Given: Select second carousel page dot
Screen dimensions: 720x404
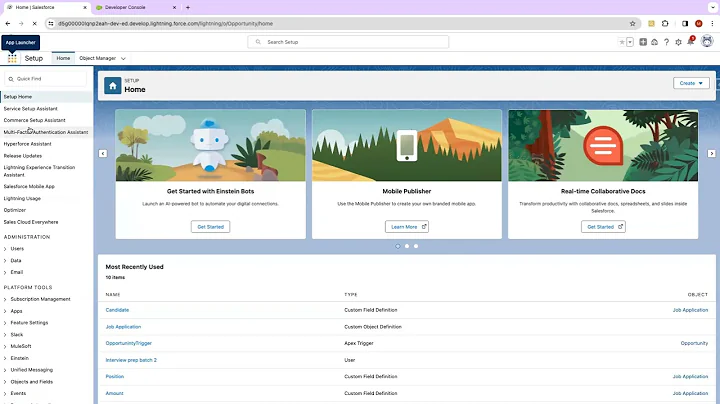Looking at the screenshot, I should pyautogui.click(x=407, y=246).
